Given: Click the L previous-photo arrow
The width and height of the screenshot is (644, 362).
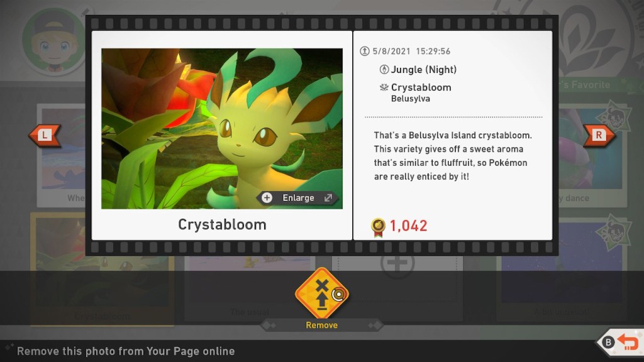Looking at the screenshot, I should tap(45, 135).
